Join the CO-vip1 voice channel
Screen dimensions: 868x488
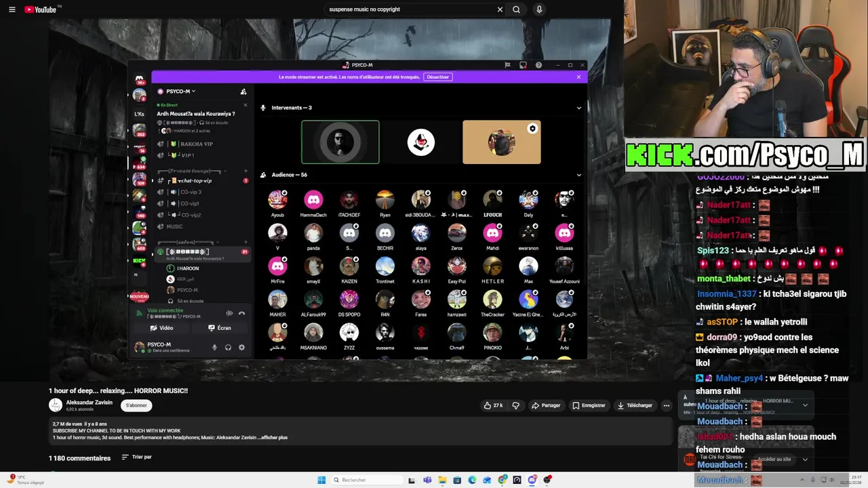click(203, 203)
